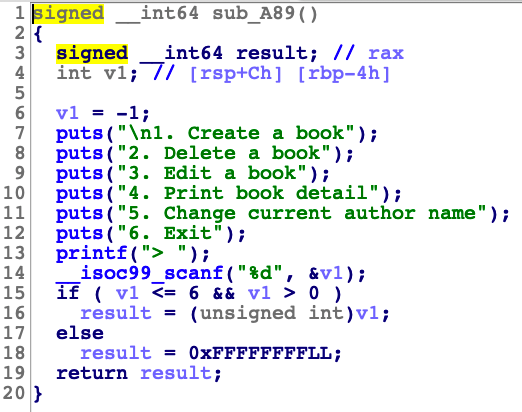Viewport: 522px width, 412px height.
Task: Click the string "5. Change current author name"
Action: pyautogui.click(x=302, y=213)
